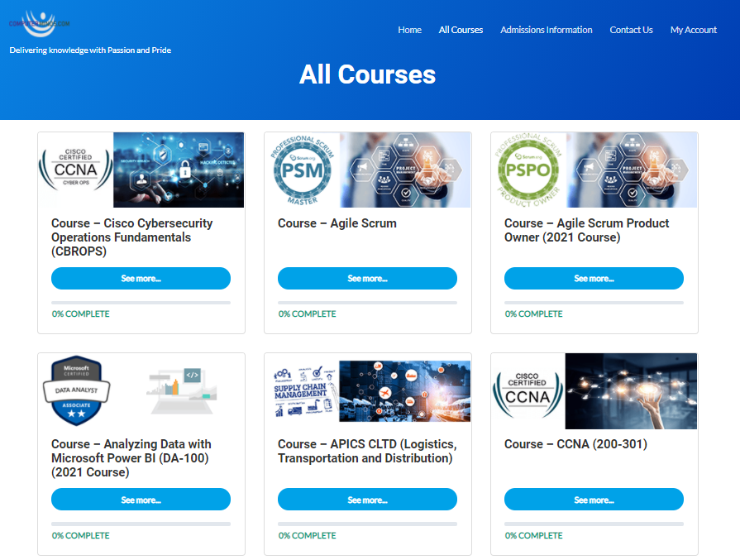740x560 pixels.
Task: Click See more for APICS CLTD course
Action: [x=367, y=499]
